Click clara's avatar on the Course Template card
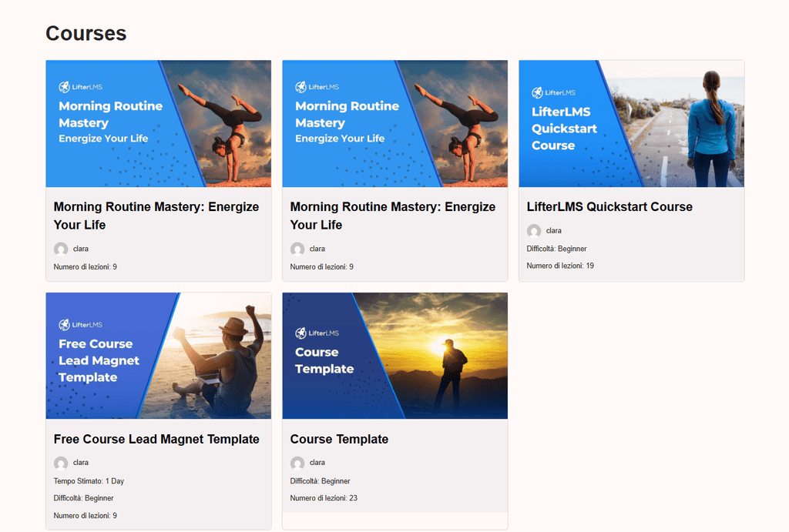Screen dimensions: 789x532 (x=297, y=463)
